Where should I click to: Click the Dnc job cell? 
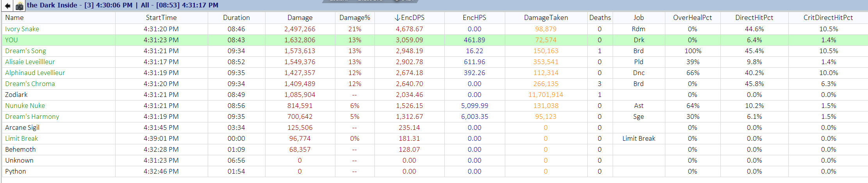[x=639, y=73]
